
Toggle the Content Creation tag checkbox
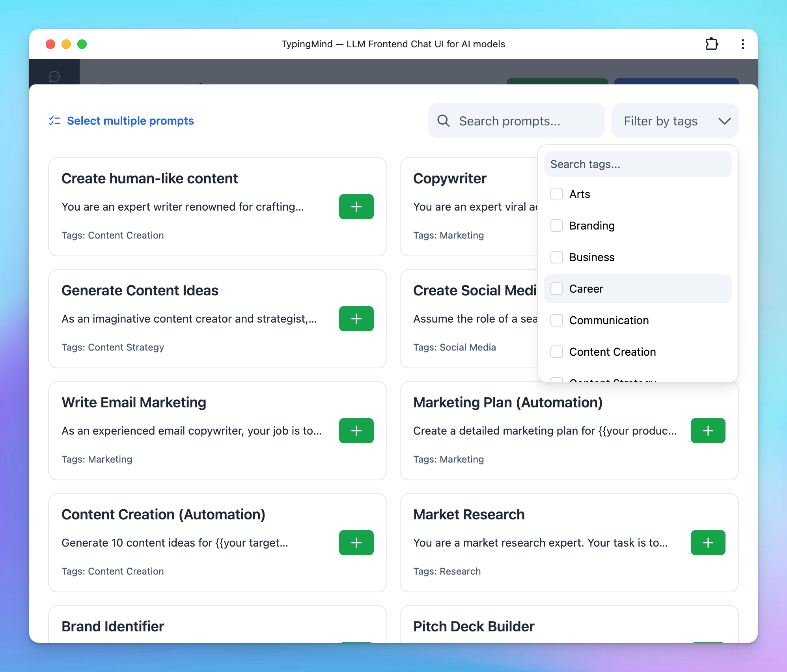click(x=557, y=352)
